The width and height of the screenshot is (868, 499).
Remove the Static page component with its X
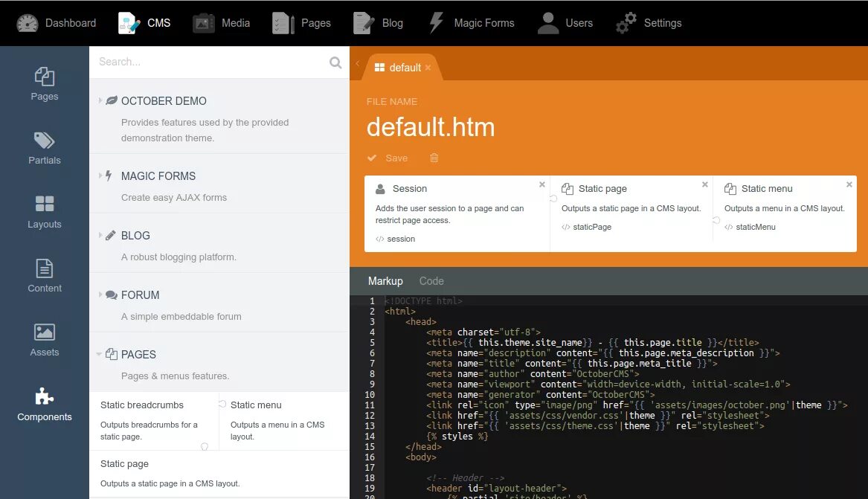[704, 184]
